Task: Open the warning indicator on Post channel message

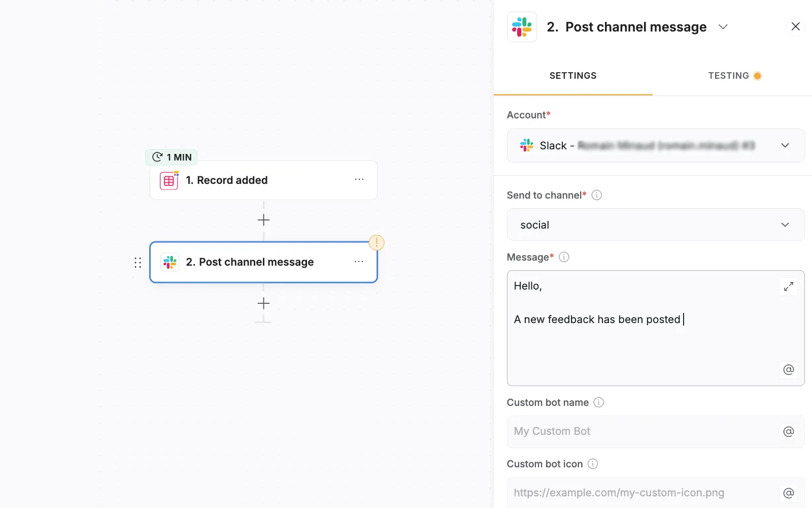Action: point(376,242)
